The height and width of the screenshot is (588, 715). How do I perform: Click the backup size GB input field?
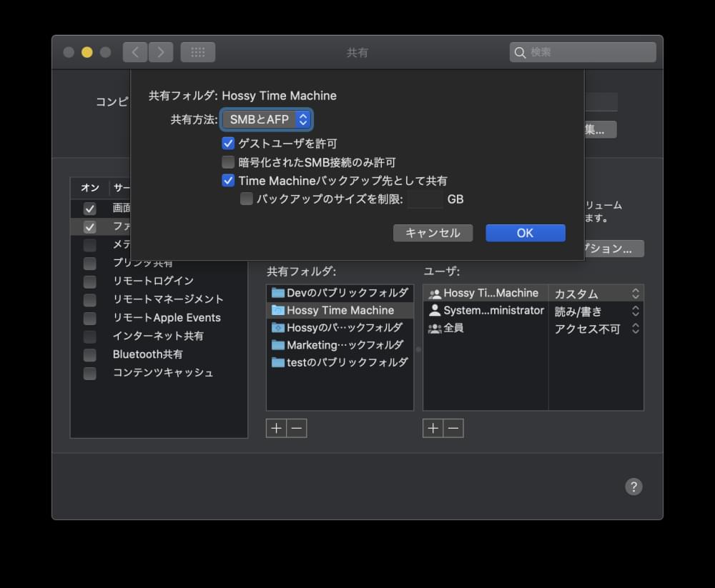(x=425, y=199)
